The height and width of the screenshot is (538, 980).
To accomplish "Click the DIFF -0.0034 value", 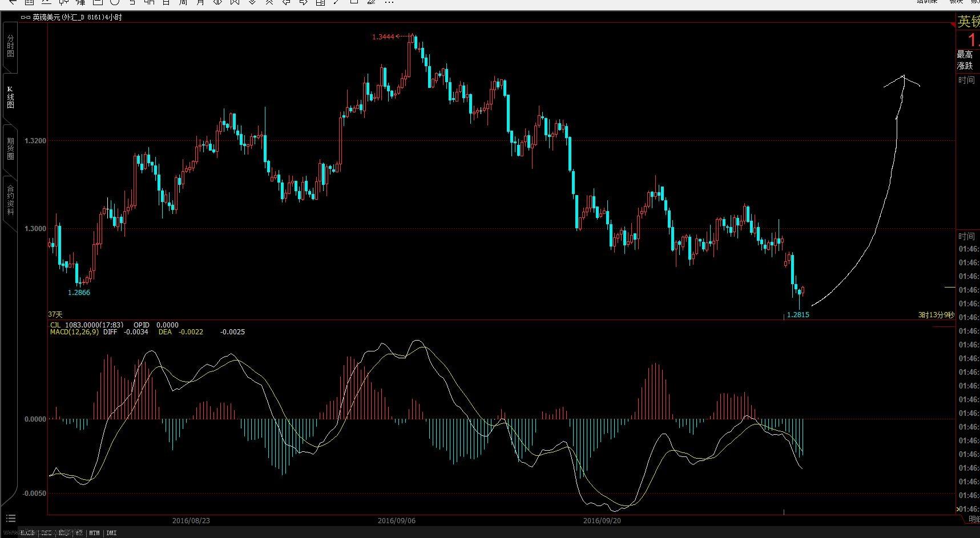I will click(x=126, y=332).
